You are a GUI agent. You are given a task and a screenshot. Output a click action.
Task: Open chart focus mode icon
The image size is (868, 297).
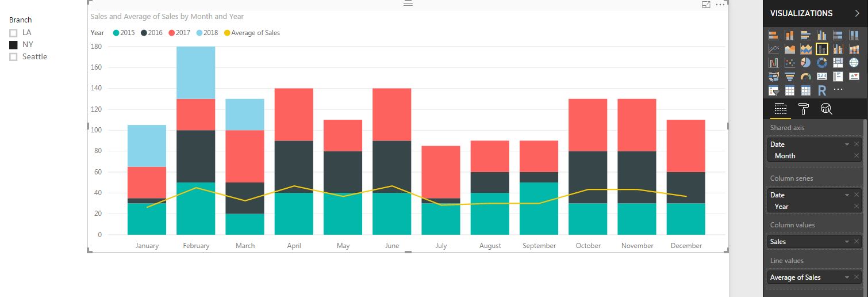click(706, 5)
